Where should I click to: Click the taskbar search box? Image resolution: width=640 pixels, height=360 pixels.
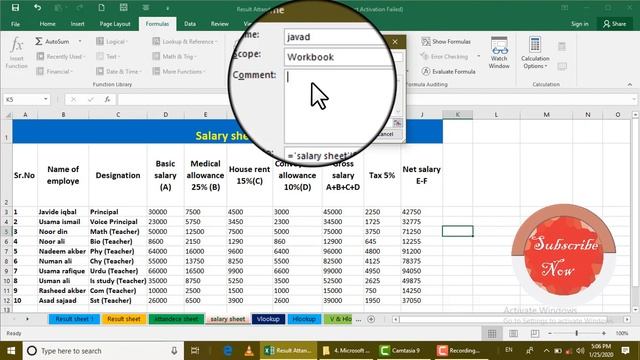click(103, 351)
